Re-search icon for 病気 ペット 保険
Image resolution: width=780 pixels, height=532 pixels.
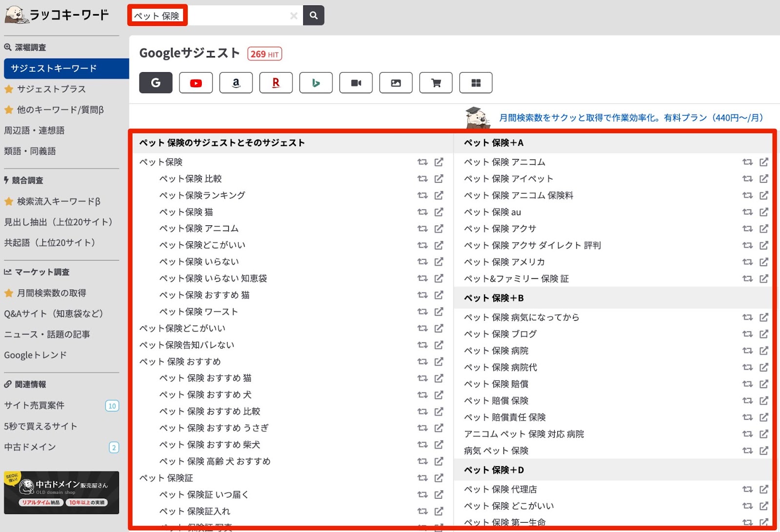click(747, 451)
